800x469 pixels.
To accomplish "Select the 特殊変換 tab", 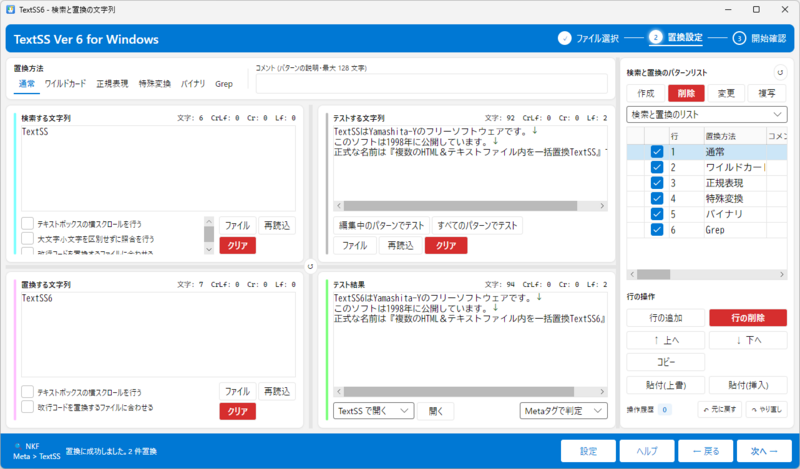I will [x=155, y=84].
